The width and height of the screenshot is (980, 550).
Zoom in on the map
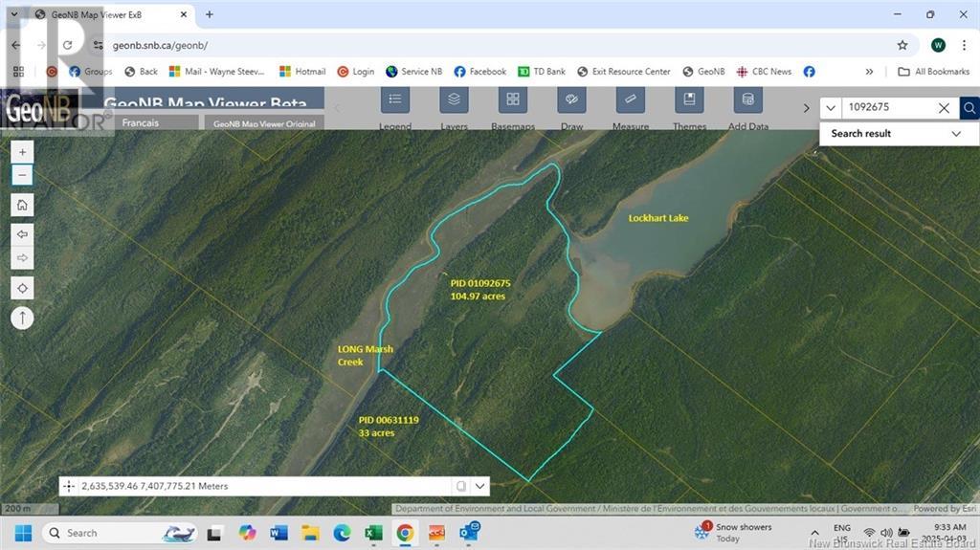[x=22, y=151]
